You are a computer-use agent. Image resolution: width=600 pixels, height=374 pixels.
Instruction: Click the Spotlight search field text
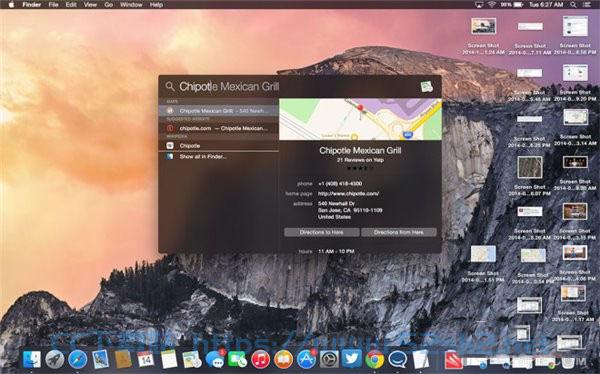(229, 87)
